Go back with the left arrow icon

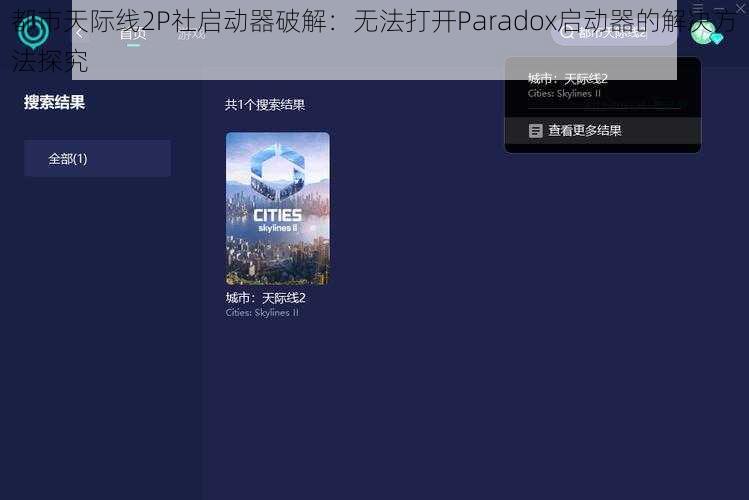(79, 33)
